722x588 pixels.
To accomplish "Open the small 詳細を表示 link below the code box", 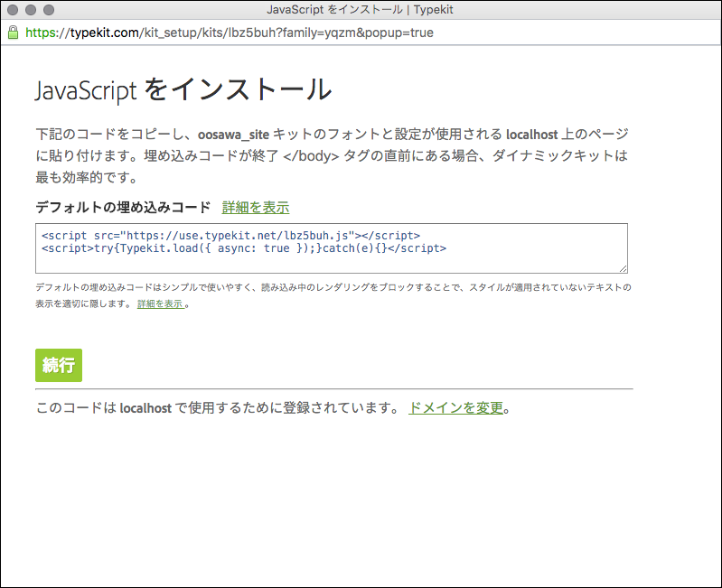I will (x=161, y=304).
